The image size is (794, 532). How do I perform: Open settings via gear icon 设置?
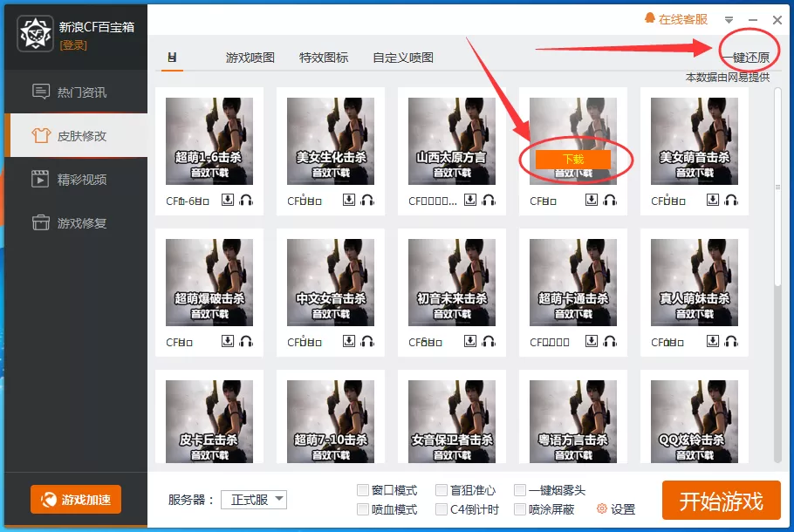tap(601, 508)
